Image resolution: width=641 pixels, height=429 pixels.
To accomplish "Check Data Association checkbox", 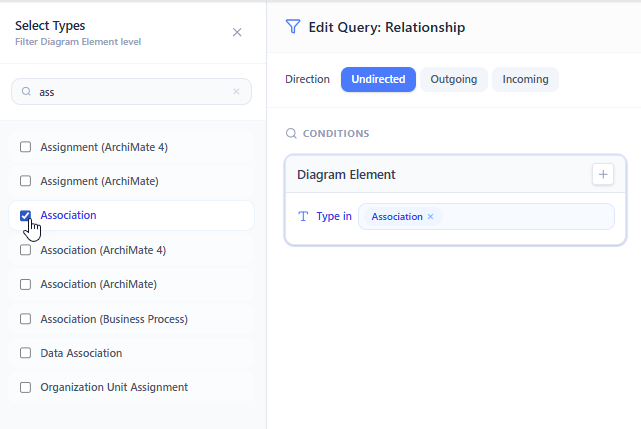I will click(x=25, y=353).
